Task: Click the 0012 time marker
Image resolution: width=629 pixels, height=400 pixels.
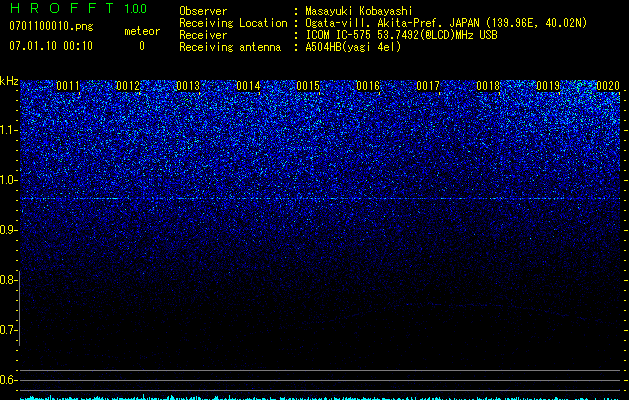Action: pos(128,86)
